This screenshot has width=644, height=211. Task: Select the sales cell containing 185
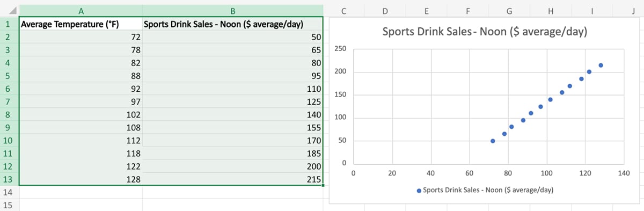pos(232,154)
